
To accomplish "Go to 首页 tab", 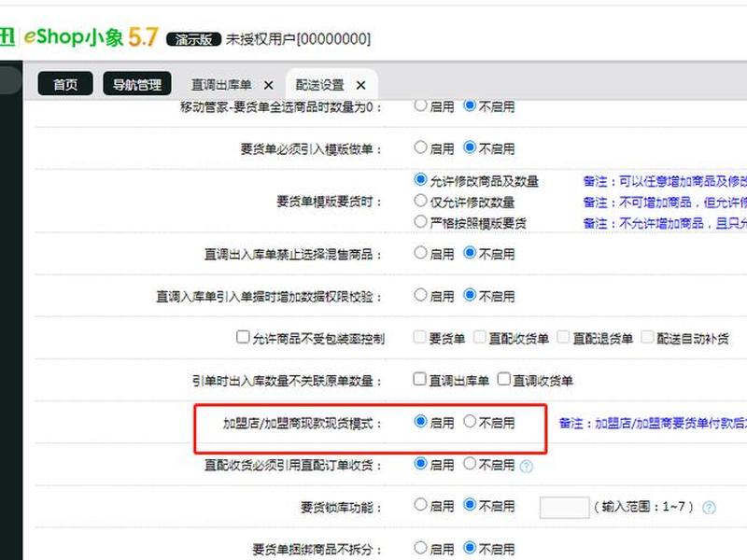I will pyautogui.click(x=65, y=84).
